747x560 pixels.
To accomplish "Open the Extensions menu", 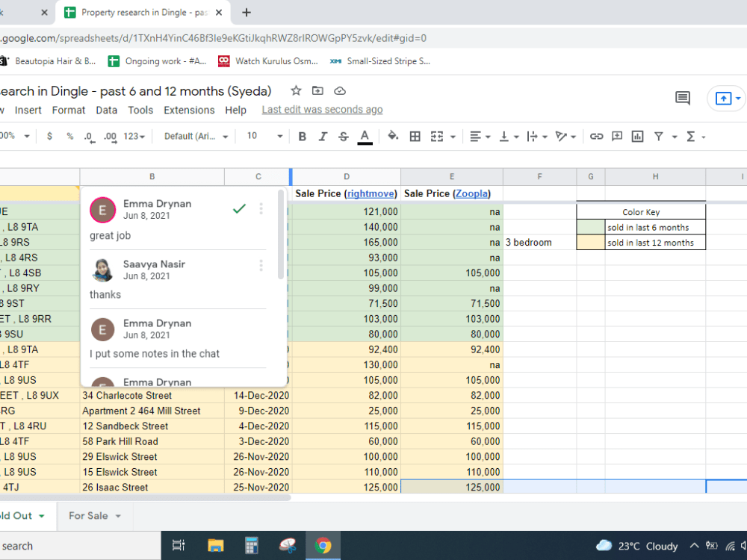I will point(189,110).
